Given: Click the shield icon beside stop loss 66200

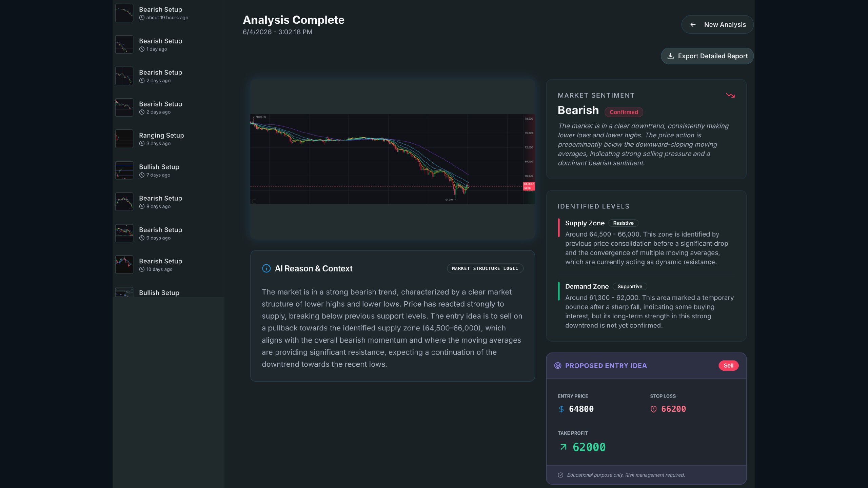Looking at the screenshot, I should tap(653, 409).
